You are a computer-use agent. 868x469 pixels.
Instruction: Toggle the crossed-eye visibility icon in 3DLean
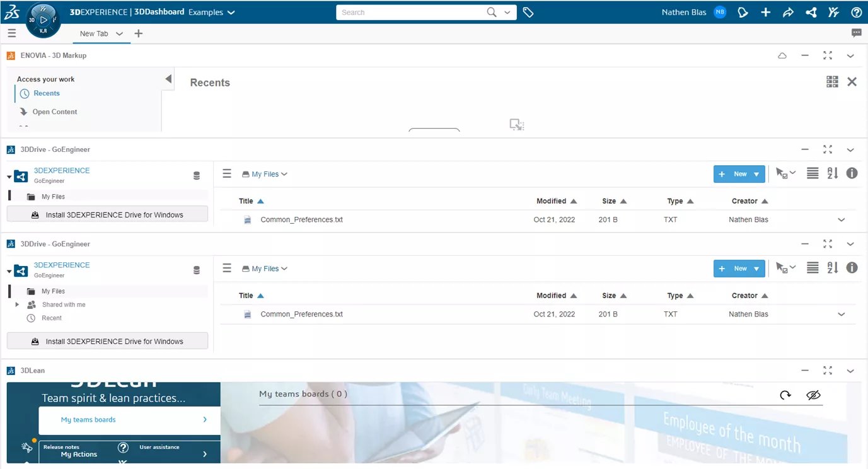814,395
